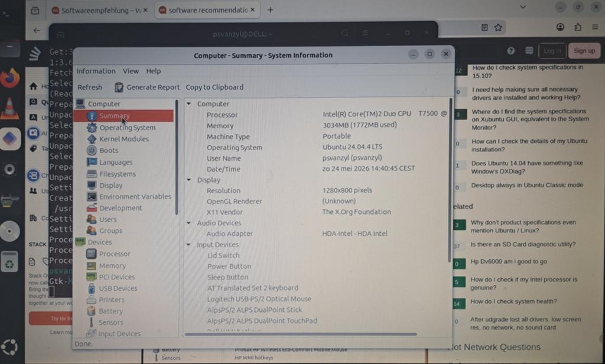Select the Devices category icon in sidebar
Image resolution: width=605 pixels, height=364 pixels.
(x=80, y=242)
